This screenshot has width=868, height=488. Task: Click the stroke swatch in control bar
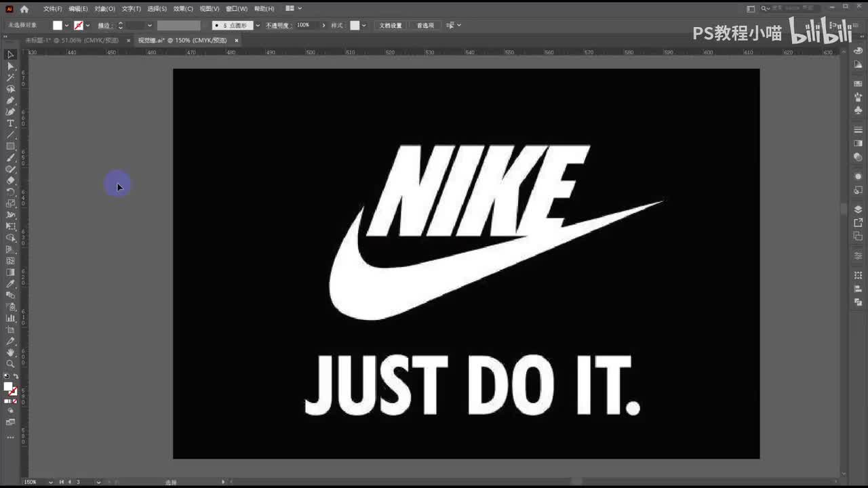point(79,25)
